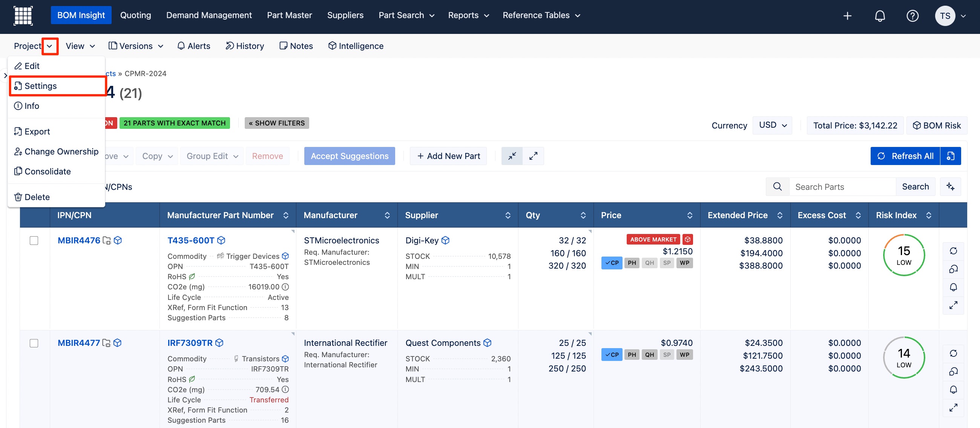Click alert bell icon in MBIR4477 row

[x=953, y=390]
